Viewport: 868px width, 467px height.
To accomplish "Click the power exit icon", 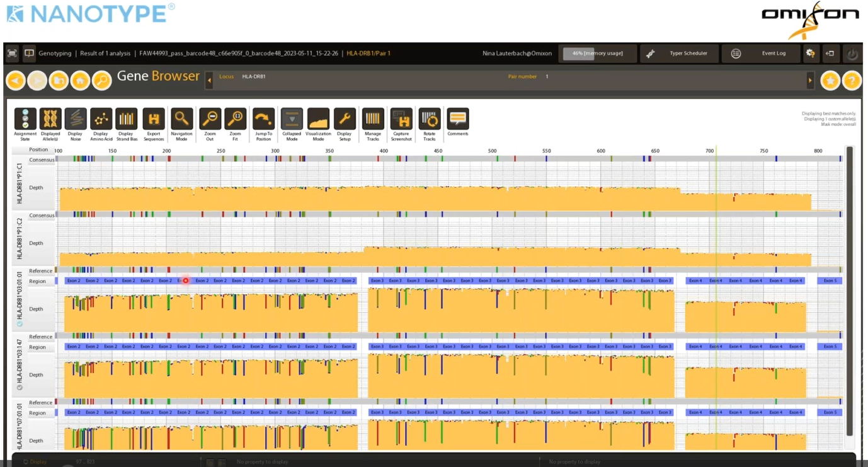I will coord(852,54).
